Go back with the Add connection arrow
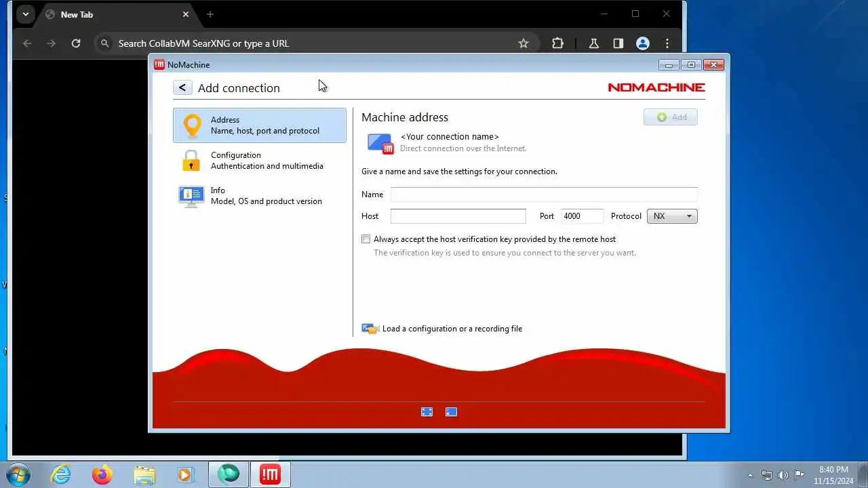Screen dimensions: 868x488 click(182, 87)
